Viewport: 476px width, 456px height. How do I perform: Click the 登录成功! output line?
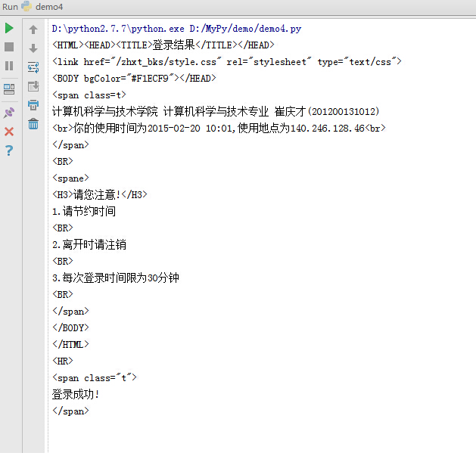pyautogui.click(x=76, y=395)
